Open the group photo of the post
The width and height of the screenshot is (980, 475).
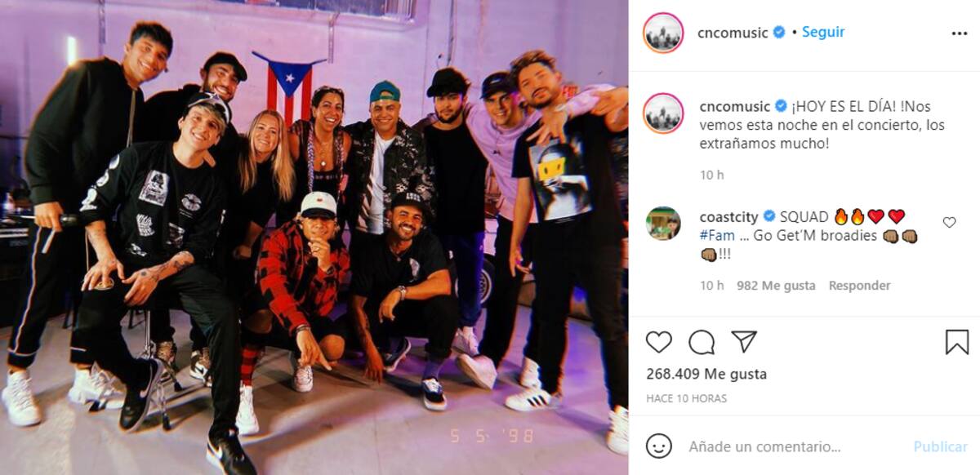pyautogui.click(x=314, y=237)
